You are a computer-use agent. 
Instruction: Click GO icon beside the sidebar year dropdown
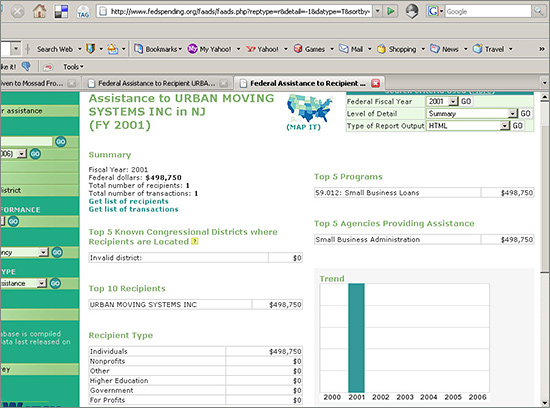[35, 154]
